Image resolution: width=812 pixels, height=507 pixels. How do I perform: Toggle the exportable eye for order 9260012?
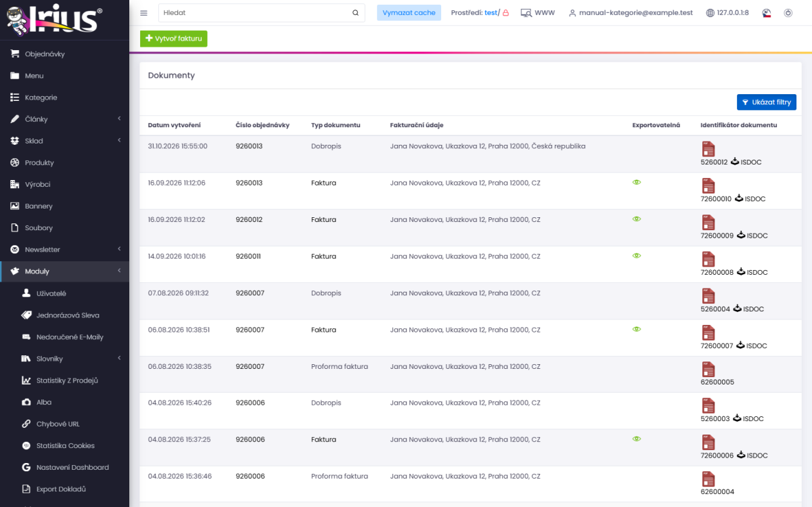[636, 219]
